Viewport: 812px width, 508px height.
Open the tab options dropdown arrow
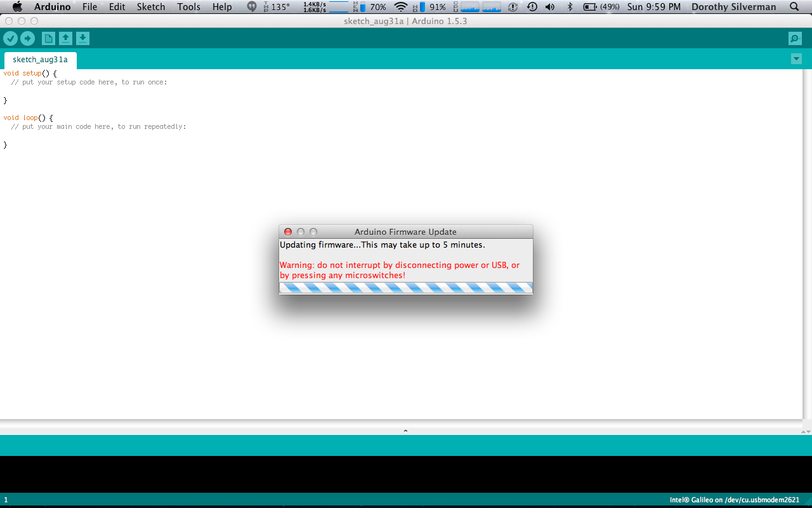[x=796, y=59]
